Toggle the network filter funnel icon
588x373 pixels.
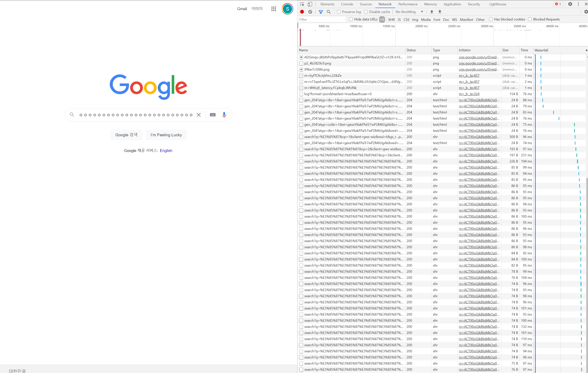pyautogui.click(x=321, y=12)
